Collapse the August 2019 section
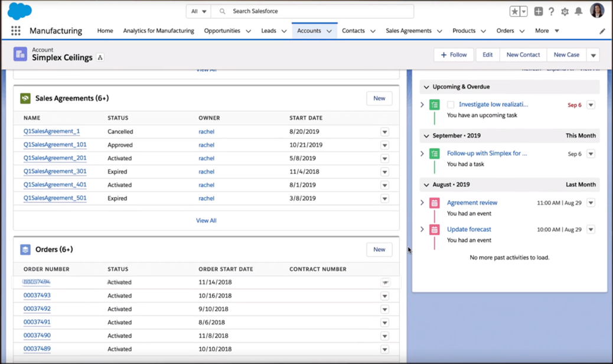 point(426,185)
